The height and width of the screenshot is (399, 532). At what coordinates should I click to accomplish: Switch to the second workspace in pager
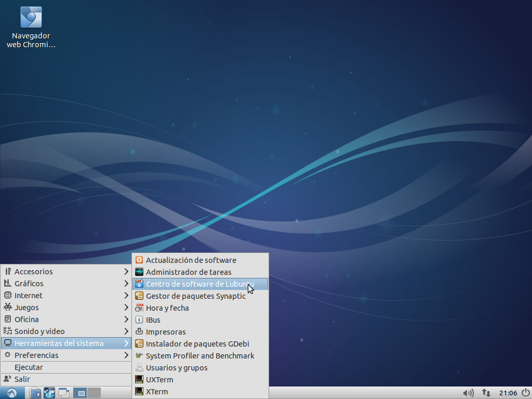tap(94, 393)
